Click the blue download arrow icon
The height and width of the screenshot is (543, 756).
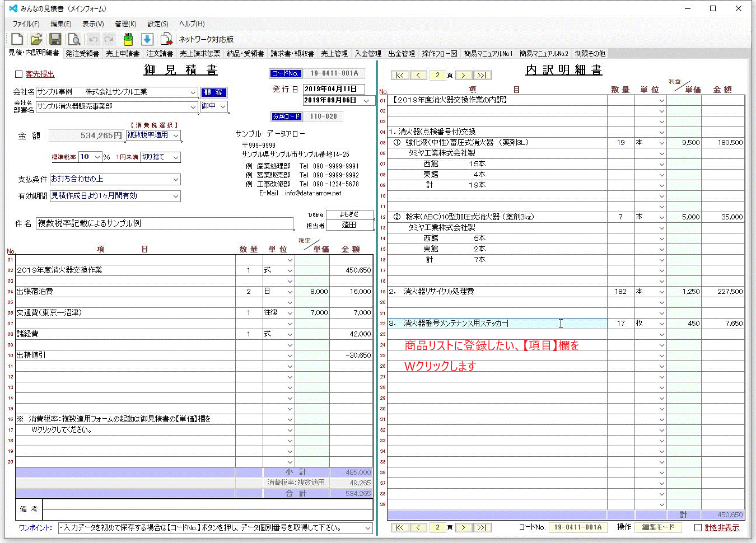tap(147, 39)
